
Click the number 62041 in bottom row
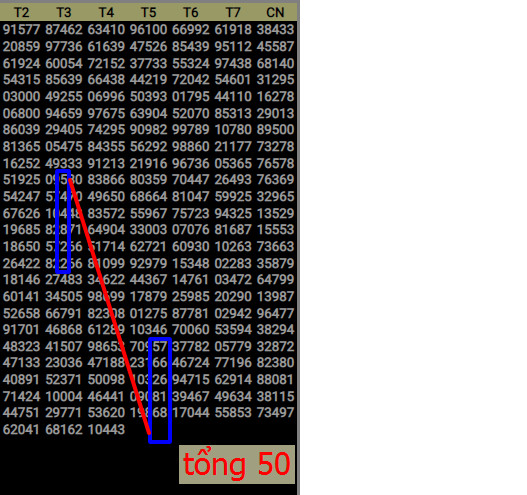(22, 429)
